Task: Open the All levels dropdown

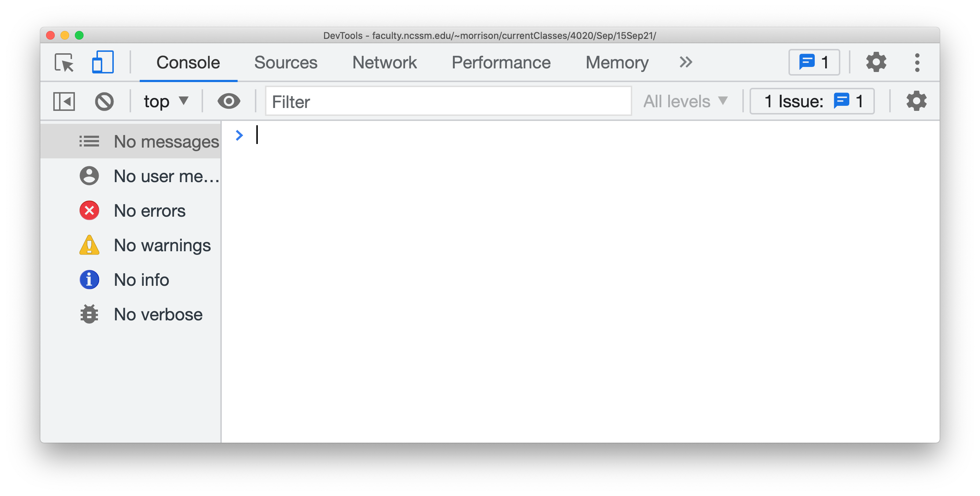Action: tap(685, 102)
